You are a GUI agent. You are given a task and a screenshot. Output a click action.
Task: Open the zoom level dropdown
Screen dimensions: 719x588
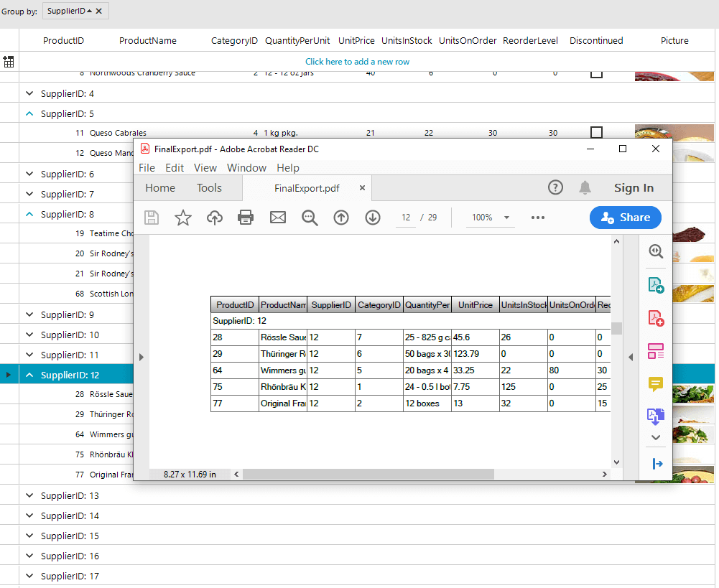[491, 218]
